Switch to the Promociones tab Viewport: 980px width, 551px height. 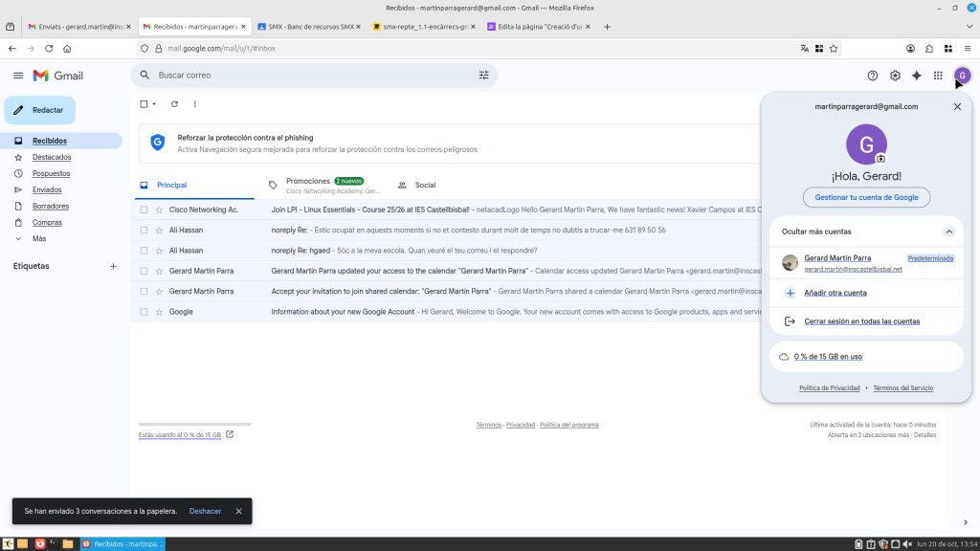point(308,181)
